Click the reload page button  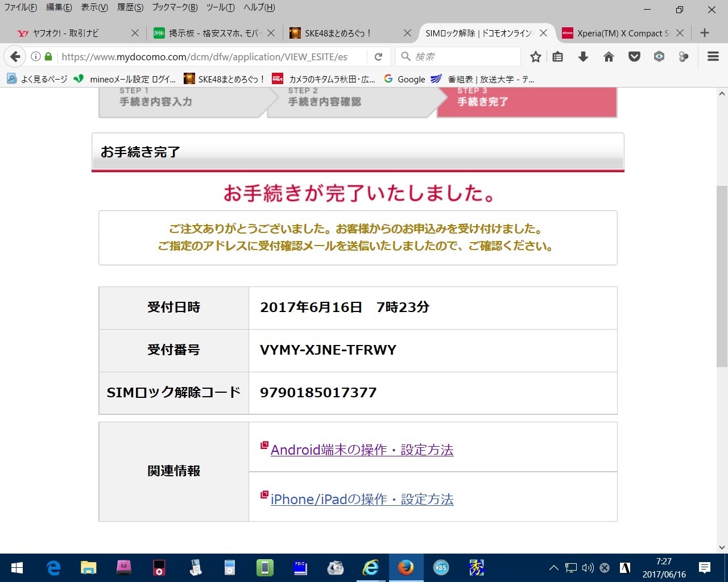[x=378, y=57]
